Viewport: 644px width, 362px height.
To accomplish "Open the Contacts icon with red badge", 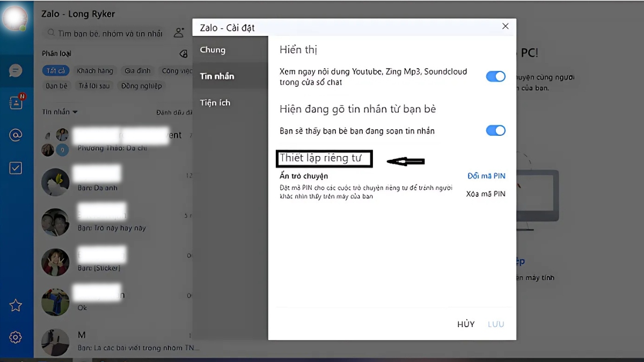I will pyautogui.click(x=16, y=102).
